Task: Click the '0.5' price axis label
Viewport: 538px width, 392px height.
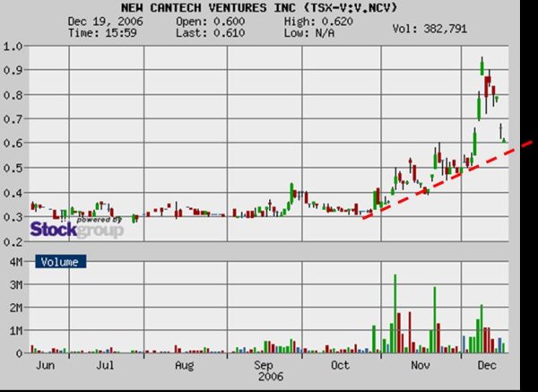Action: (13, 168)
